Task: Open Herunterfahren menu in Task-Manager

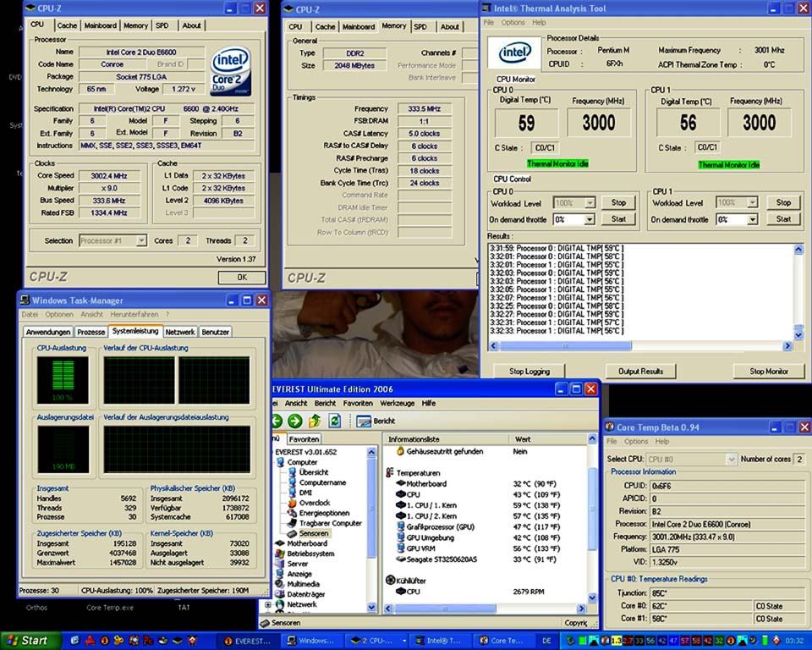Action: pos(134,315)
